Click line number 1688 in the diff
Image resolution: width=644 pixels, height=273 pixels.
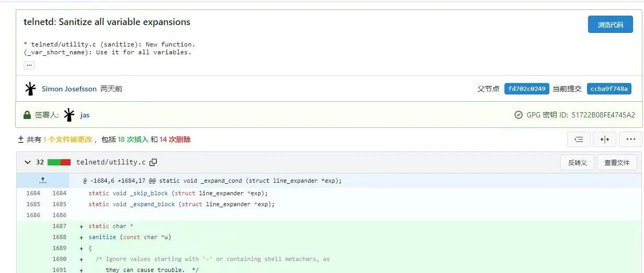point(59,237)
